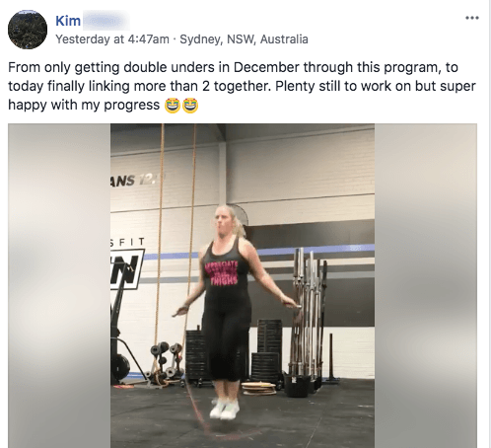The image size is (491, 448).
Task: Play the jump rope video
Action: click(243, 285)
